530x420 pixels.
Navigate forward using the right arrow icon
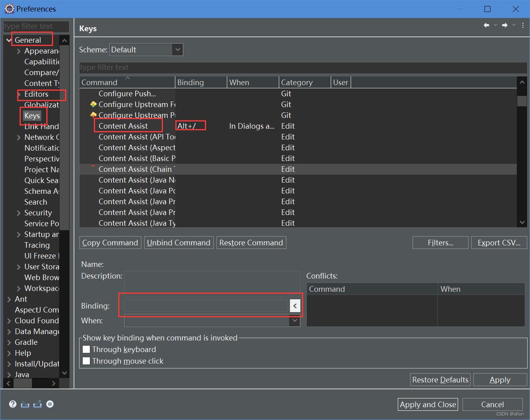tap(504, 25)
